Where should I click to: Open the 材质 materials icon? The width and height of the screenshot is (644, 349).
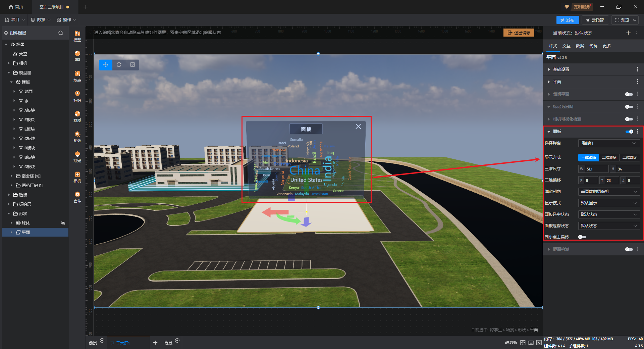[77, 116]
